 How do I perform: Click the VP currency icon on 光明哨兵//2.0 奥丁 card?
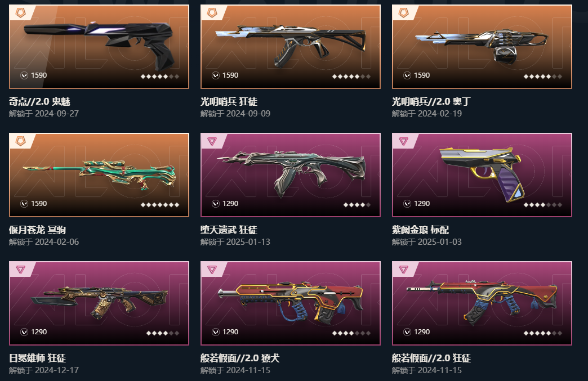click(407, 75)
